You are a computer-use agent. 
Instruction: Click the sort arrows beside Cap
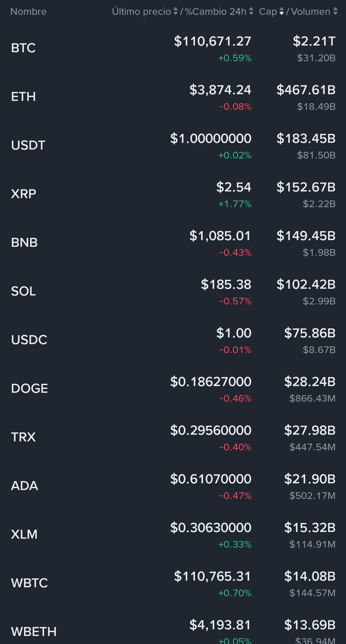282,12
